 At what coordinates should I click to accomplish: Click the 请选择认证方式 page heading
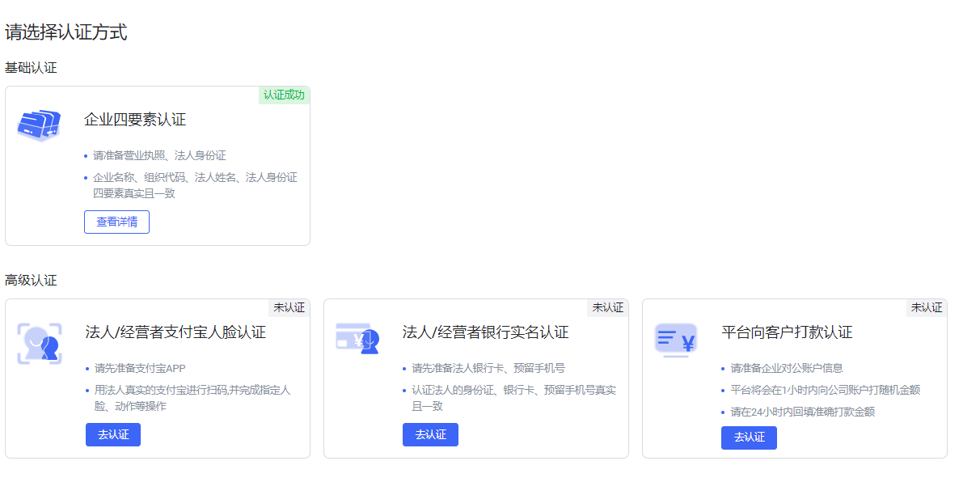click(x=66, y=32)
